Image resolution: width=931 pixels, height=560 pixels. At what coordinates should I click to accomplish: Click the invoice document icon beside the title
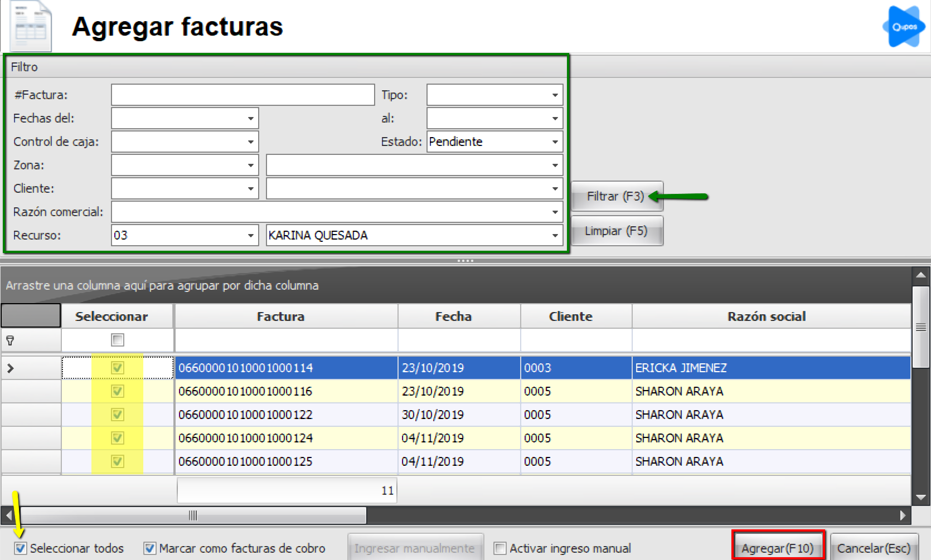click(31, 26)
